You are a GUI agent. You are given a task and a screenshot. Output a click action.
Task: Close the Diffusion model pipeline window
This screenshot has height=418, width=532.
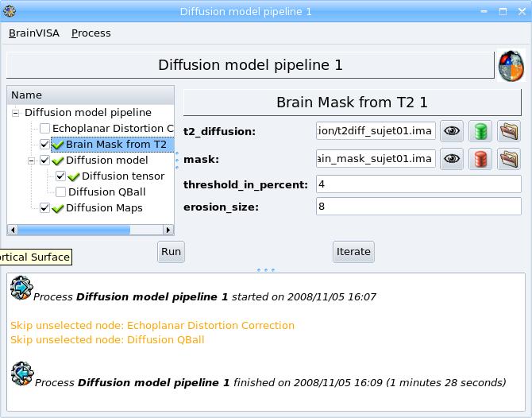click(522, 12)
